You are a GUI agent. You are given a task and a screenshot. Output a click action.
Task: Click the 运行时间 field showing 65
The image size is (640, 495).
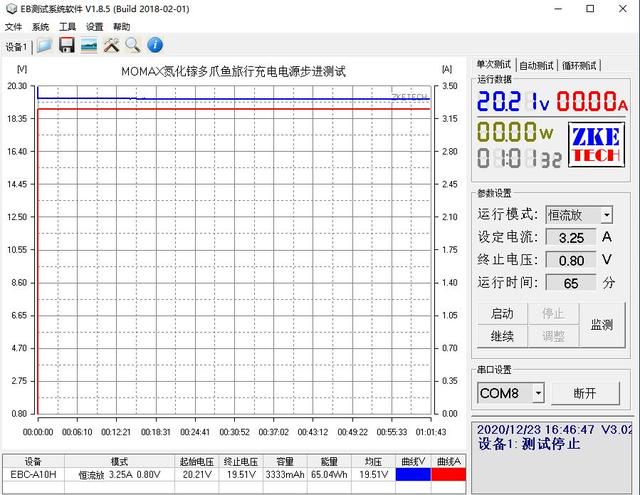pyautogui.click(x=571, y=283)
